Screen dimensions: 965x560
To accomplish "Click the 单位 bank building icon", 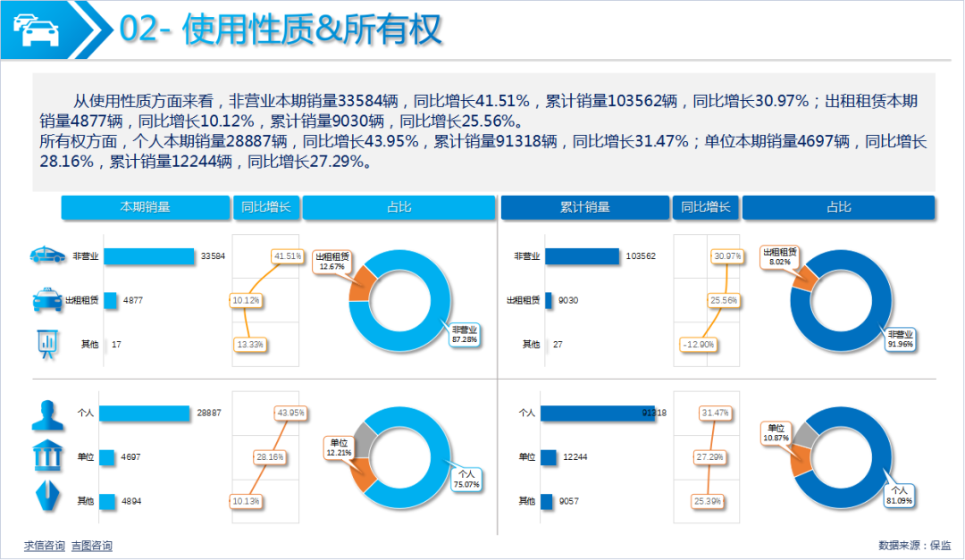I will [x=47, y=456].
